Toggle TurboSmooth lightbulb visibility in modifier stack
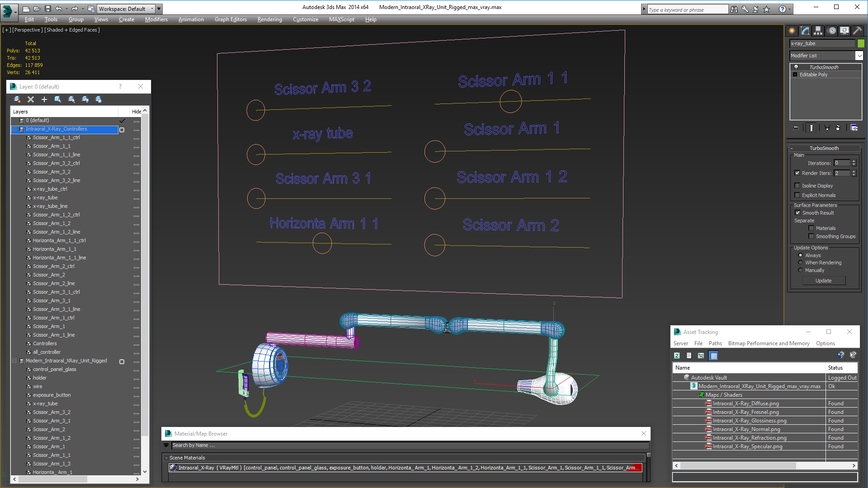The height and width of the screenshot is (488, 868). 796,67
